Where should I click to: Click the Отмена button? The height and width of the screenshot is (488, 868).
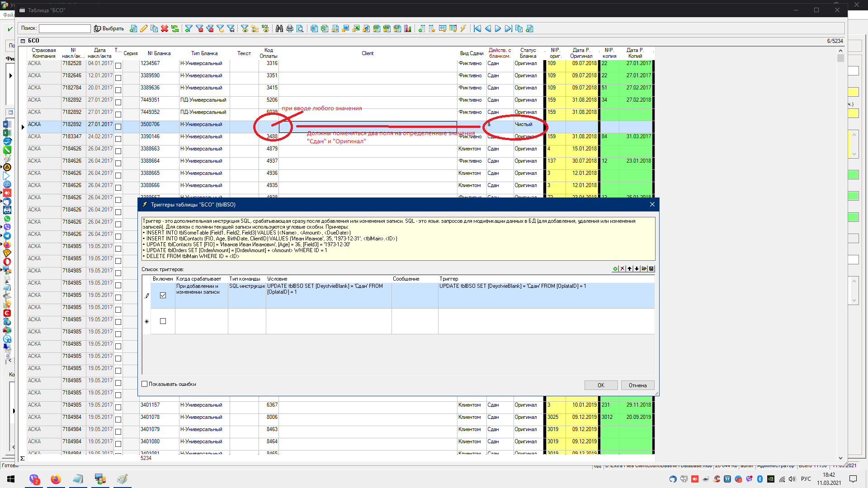pos(637,385)
